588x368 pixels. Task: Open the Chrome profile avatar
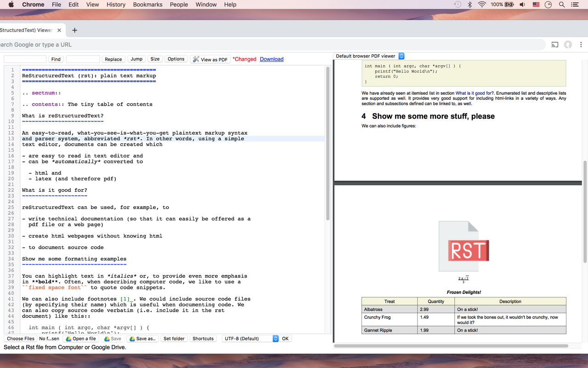click(x=568, y=45)
